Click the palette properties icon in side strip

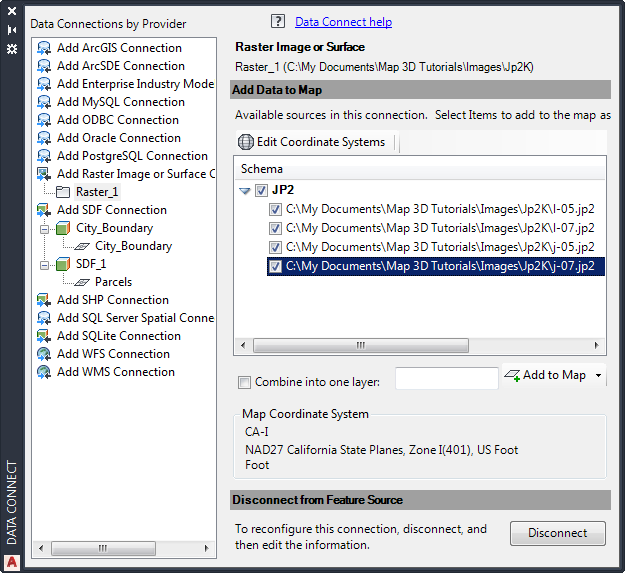12,49
